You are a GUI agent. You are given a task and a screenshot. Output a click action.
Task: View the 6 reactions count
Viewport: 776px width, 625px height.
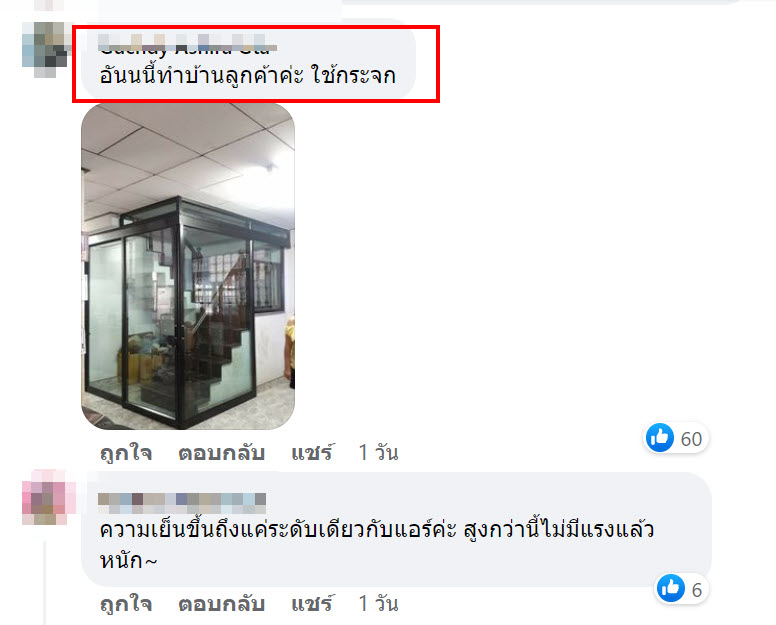(x=697, y=590)
